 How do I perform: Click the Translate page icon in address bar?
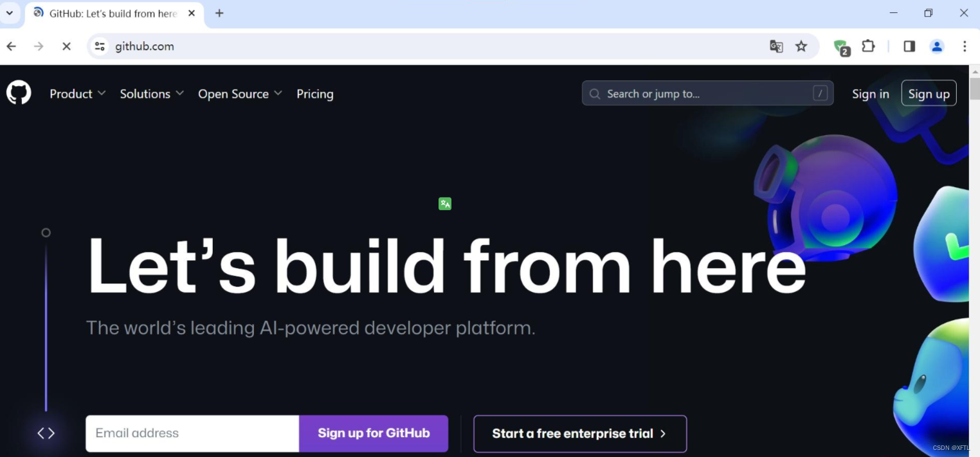pyautogui.click(x=776, y=46)
